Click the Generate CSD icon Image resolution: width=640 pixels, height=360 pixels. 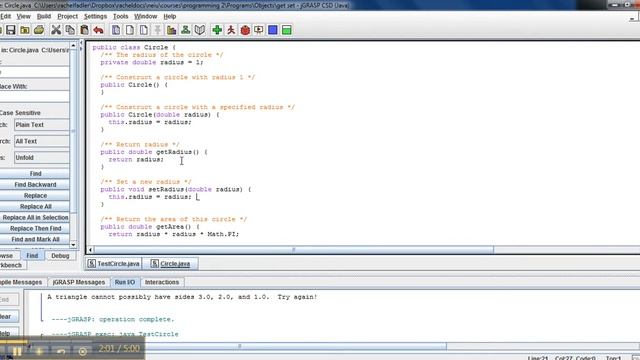(116, 30)
